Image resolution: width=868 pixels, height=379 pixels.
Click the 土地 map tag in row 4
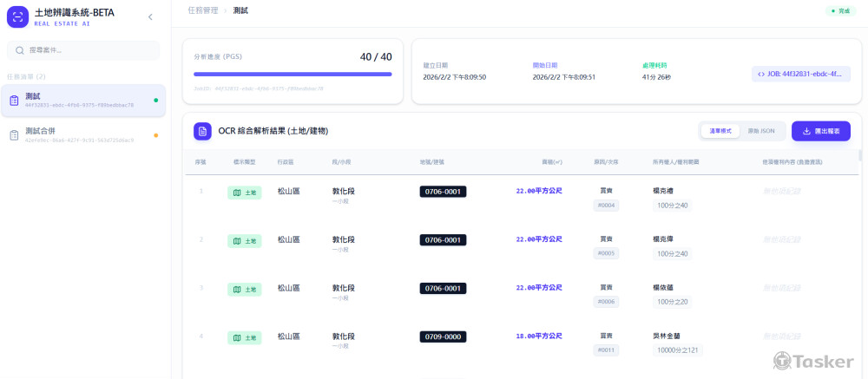click(x=244, y=337)
